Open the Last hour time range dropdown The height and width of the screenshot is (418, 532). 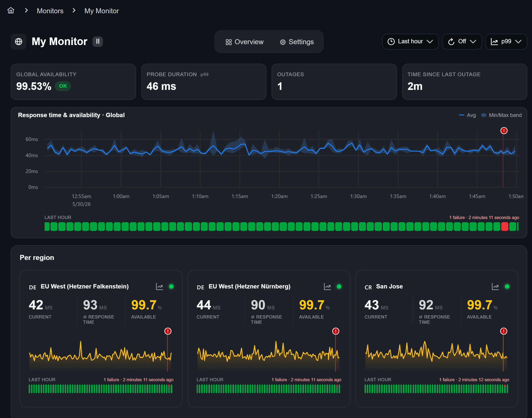410,42
